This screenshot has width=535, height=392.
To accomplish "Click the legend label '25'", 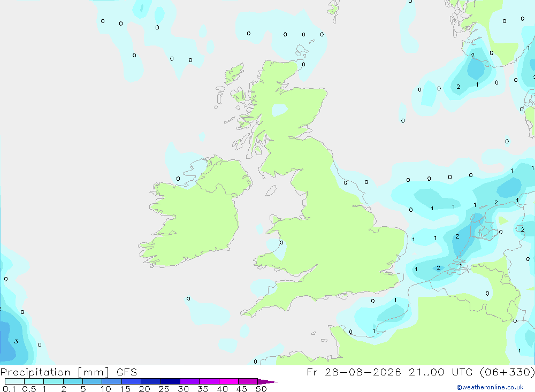I will pos(164,389).
